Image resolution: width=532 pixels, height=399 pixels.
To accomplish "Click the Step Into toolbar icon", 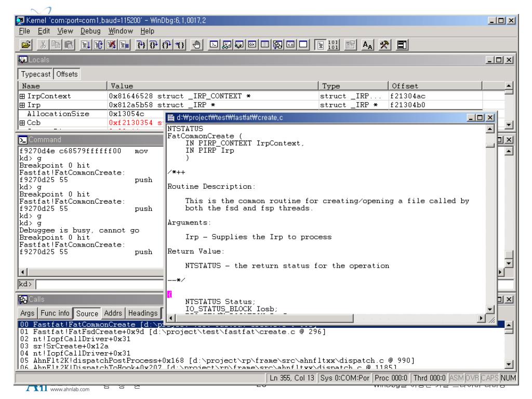I will (141, 45).
